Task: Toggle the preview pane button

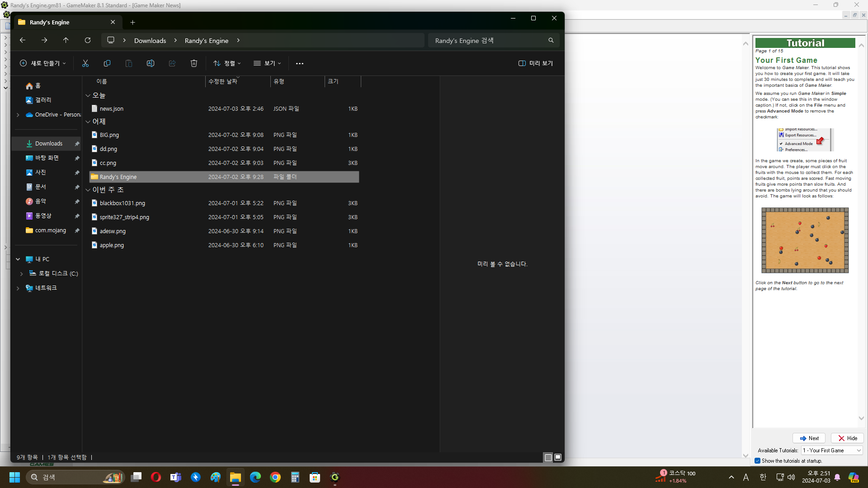Action: pyautogui.click(x=536, y=63)
